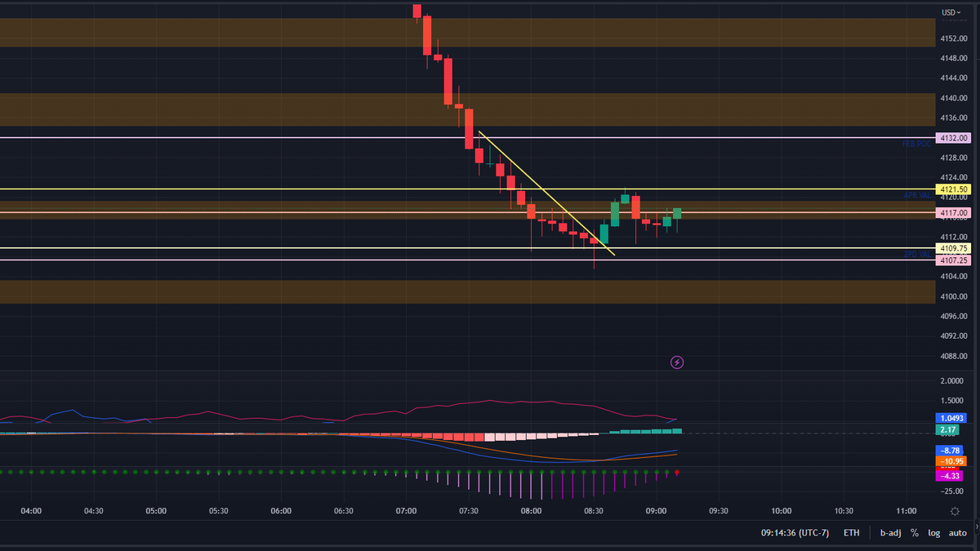Select the yellow 4121.50 price label
980x551 pixels.
pyautogui.click(x=954, y=189)
